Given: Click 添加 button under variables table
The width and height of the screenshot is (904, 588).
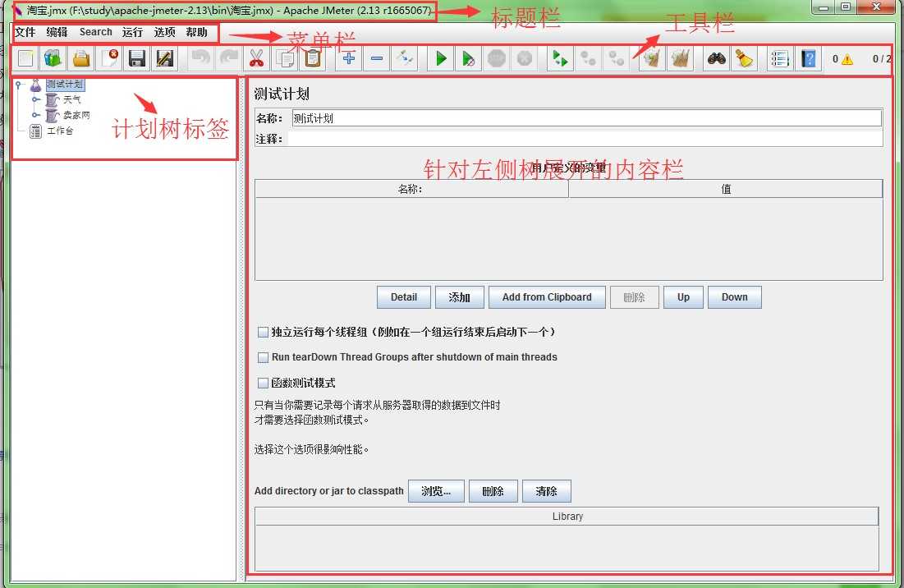Looking at the screenshot, I should tap(460, 297).
